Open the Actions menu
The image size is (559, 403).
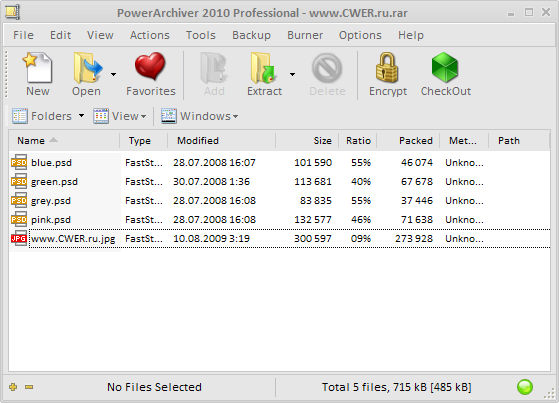(x=150, y=35)
